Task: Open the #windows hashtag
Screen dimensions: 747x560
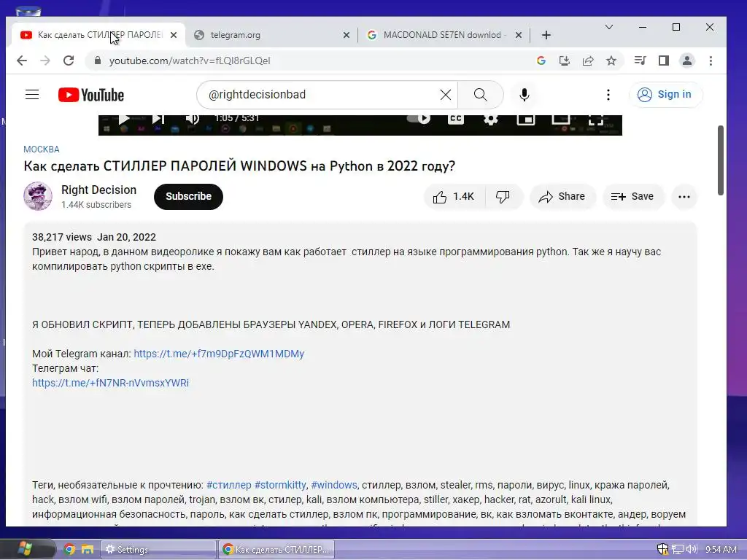Action: click(x=334, y=485)
